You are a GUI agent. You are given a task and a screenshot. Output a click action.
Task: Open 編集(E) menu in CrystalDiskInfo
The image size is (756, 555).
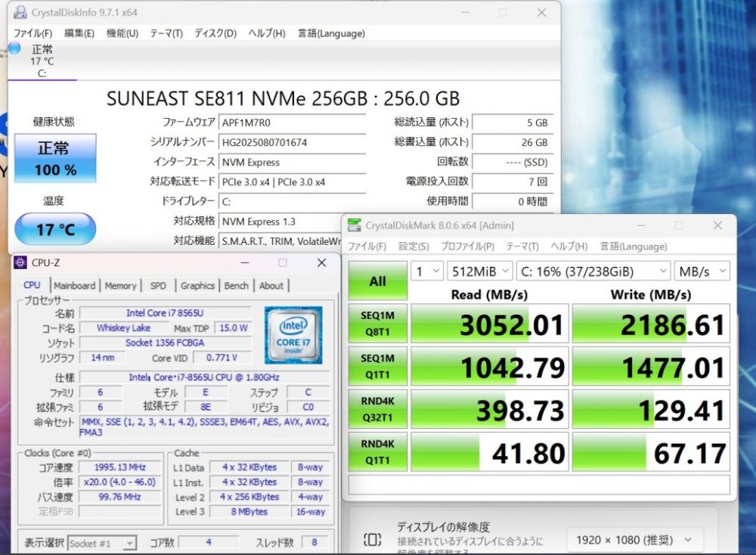79,33
